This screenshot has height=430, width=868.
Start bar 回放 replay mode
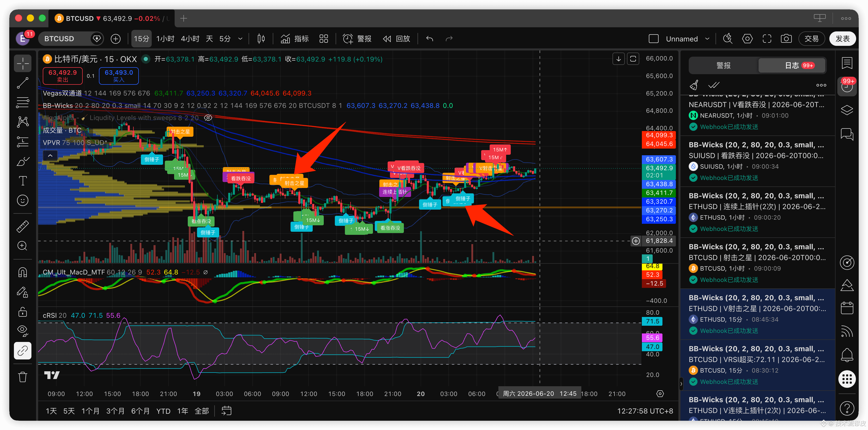coord(397,39)
